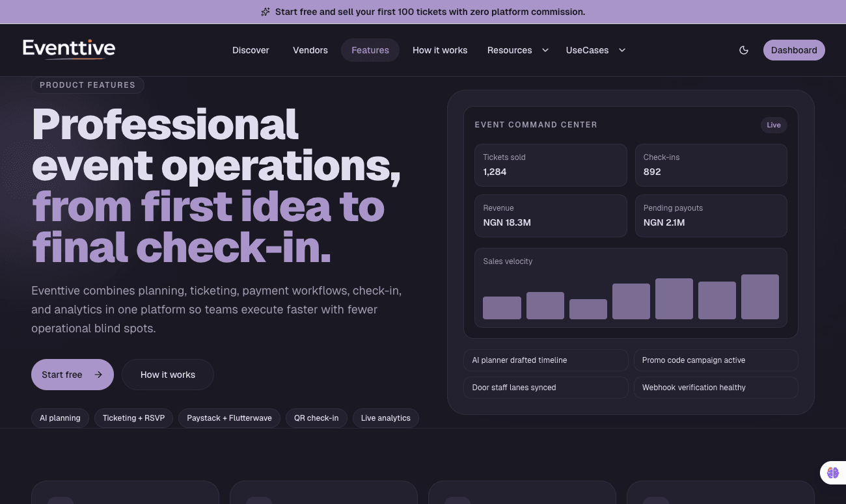Open the Tickets sold stat card
Viewport: 846px width, 504px height.
551,165
